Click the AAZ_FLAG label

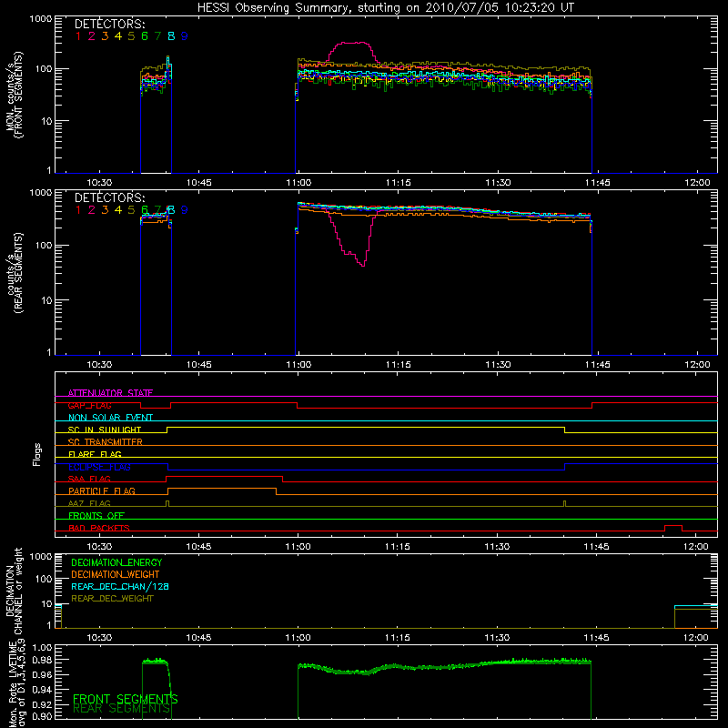pyautogui.click(x=89, y=503)
